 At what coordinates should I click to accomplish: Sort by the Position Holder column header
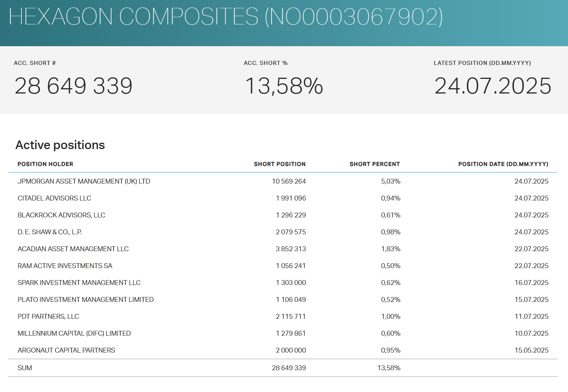(45, 164)
